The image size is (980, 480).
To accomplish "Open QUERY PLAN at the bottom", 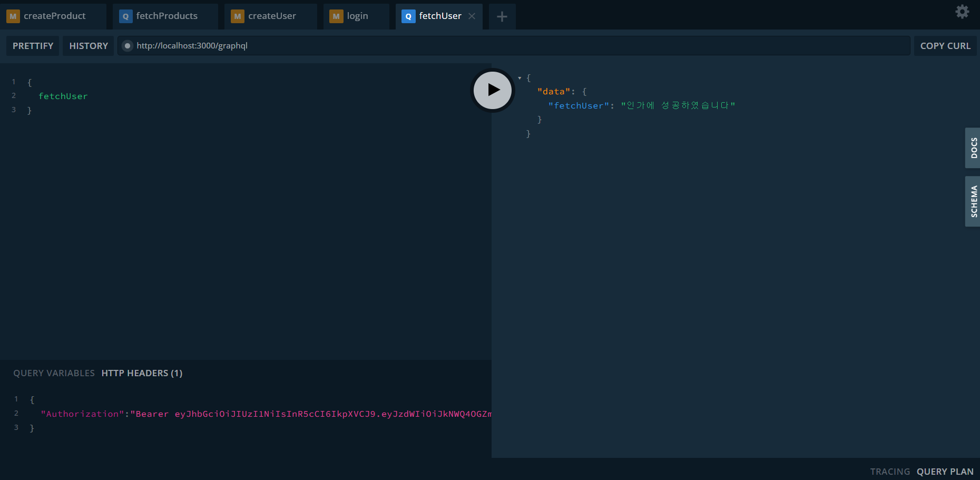I will click(945, 472).
